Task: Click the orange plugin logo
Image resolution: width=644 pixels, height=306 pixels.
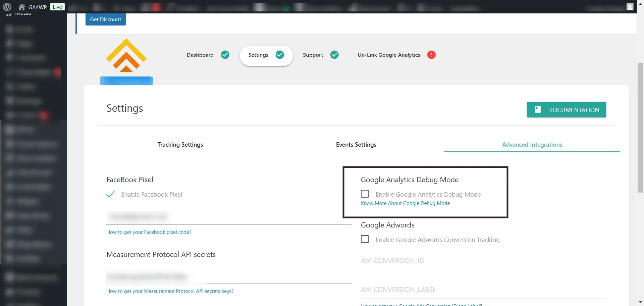Action: (126, 56)
